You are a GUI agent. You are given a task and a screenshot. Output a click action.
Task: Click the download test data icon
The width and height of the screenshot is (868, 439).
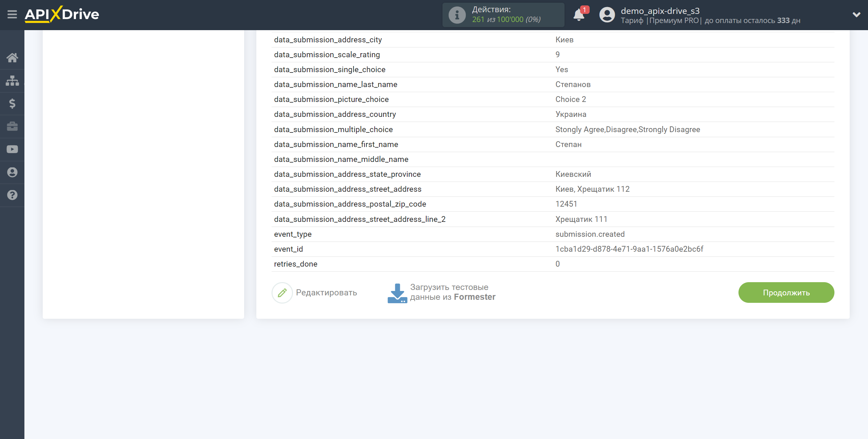pyautogui.click(x=397, y=293)
